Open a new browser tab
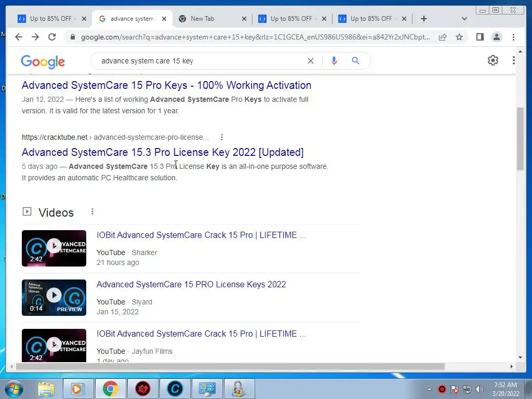532x399 pixels. (424, 19)
